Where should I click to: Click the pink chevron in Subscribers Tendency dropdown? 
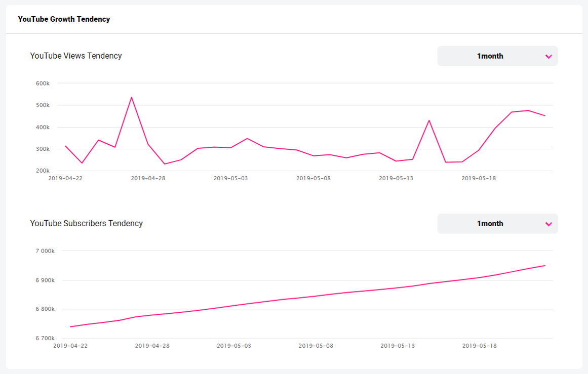click(548, 224)
